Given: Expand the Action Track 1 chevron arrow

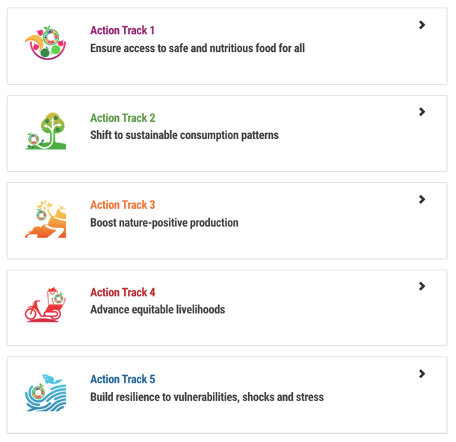Looking at the screenshot, I should click(422, 25).
